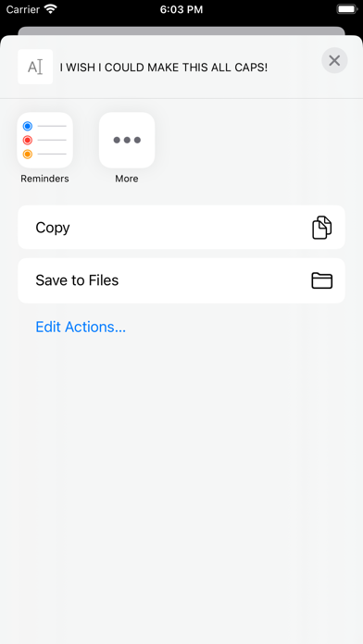The height and width of the screenshot is (644, 363).
Task: Tap the 6:03 PM clock
Action: (181, 9)
